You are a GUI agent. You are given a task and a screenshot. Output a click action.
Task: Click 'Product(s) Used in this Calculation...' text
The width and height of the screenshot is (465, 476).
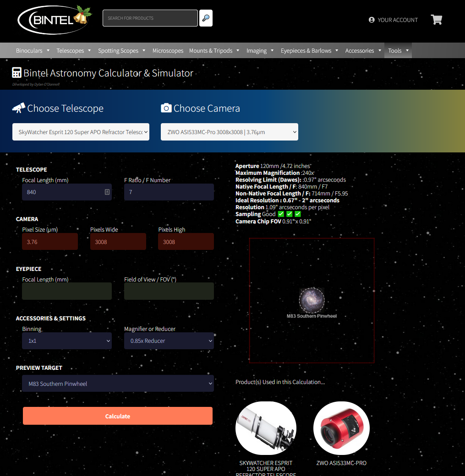[280, 382]
